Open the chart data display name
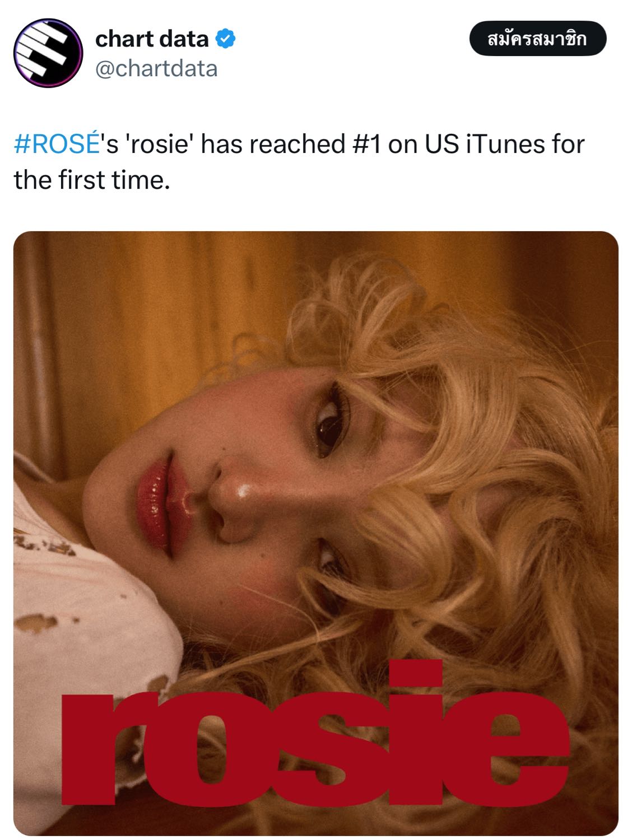Image resolution: width=632 pixels, height=840 pixels. 152,39
